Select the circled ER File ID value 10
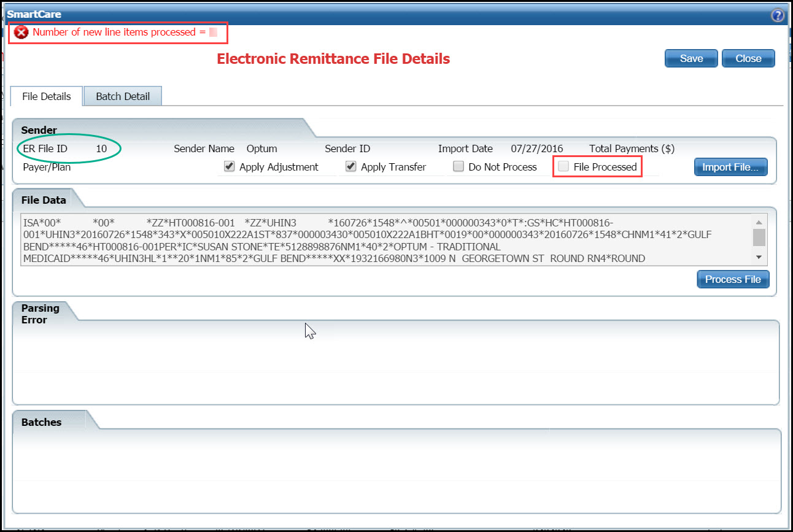The width and height of the screenshot is (793, 532). [103, 148]
